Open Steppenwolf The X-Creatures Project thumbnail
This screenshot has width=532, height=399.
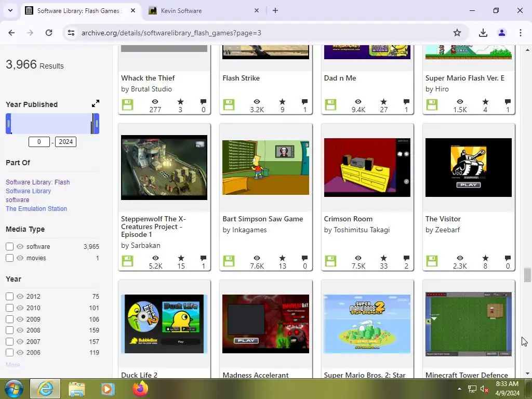tap(164, 168)
